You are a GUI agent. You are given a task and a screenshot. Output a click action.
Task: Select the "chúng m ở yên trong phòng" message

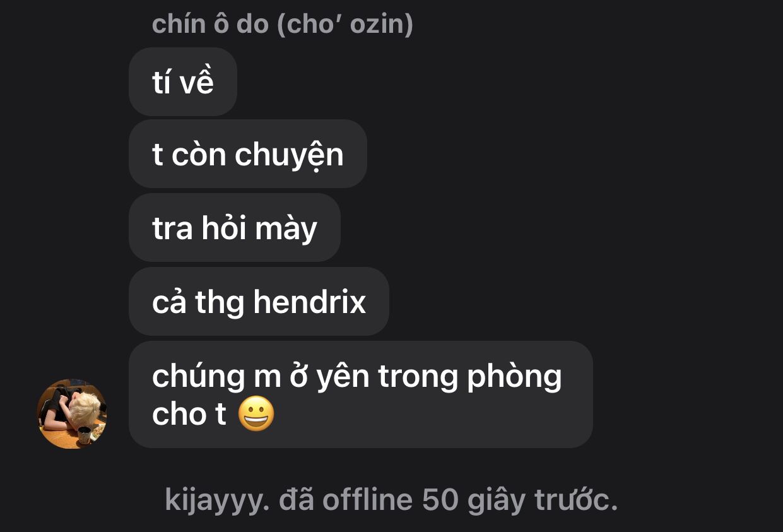coord(361,394)
